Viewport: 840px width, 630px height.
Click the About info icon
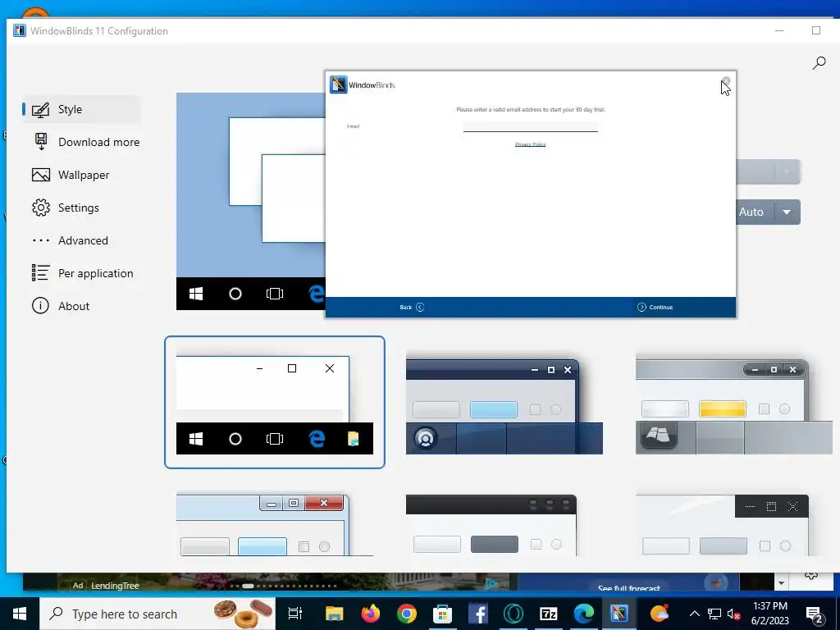pos(41,306)
